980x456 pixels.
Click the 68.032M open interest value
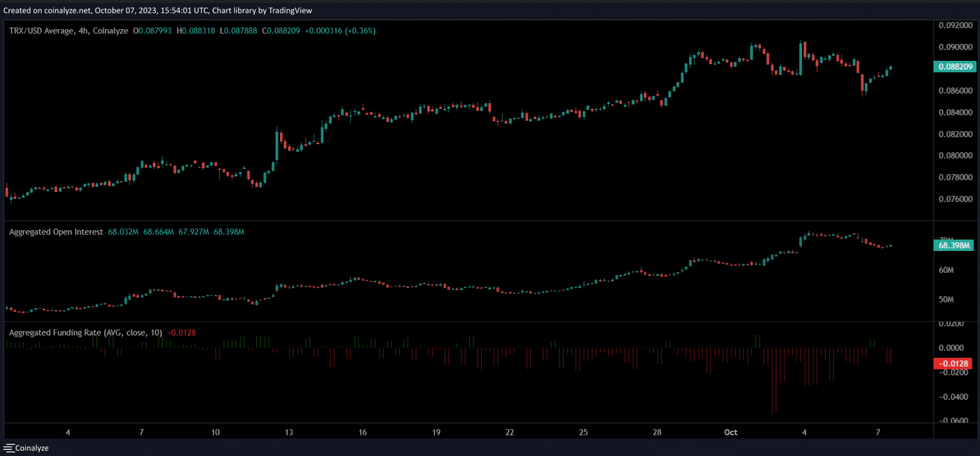[123, 232]
